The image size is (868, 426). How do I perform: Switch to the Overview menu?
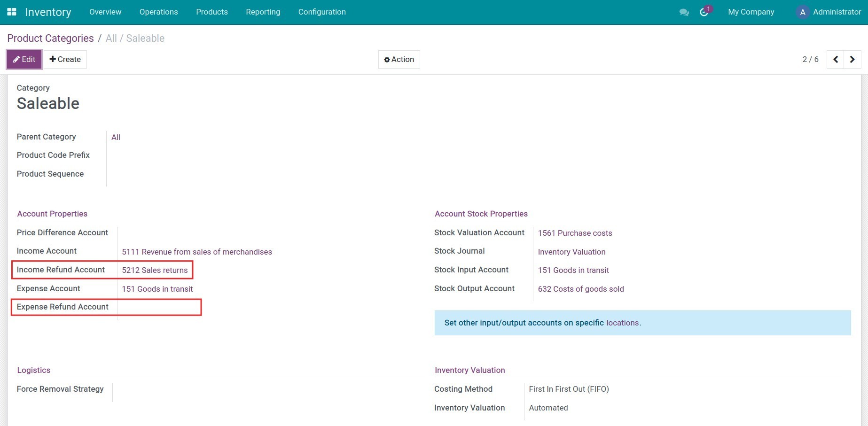point(105,12)
